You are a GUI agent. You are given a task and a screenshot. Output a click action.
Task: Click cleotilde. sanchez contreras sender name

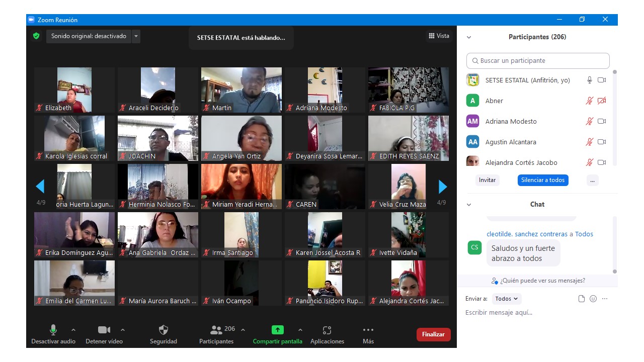click(x=527, y=234)
